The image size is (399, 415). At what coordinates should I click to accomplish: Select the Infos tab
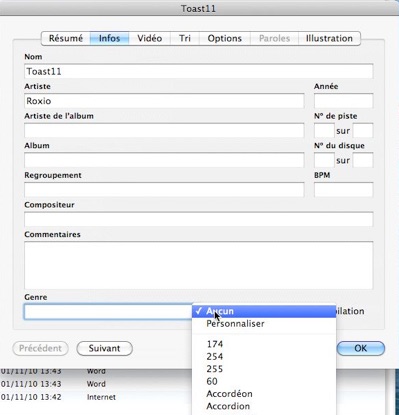tap(109, 38)
